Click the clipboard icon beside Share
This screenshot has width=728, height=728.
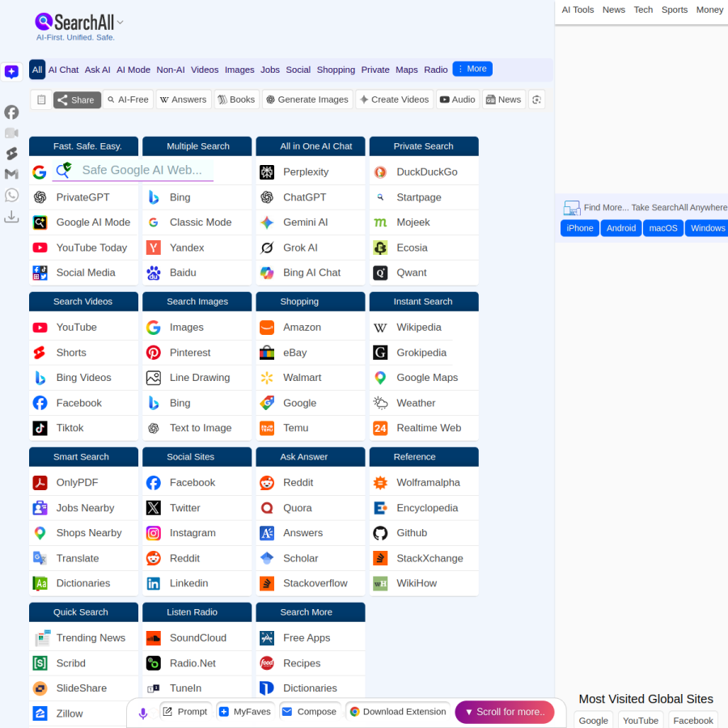pos(41,99)
